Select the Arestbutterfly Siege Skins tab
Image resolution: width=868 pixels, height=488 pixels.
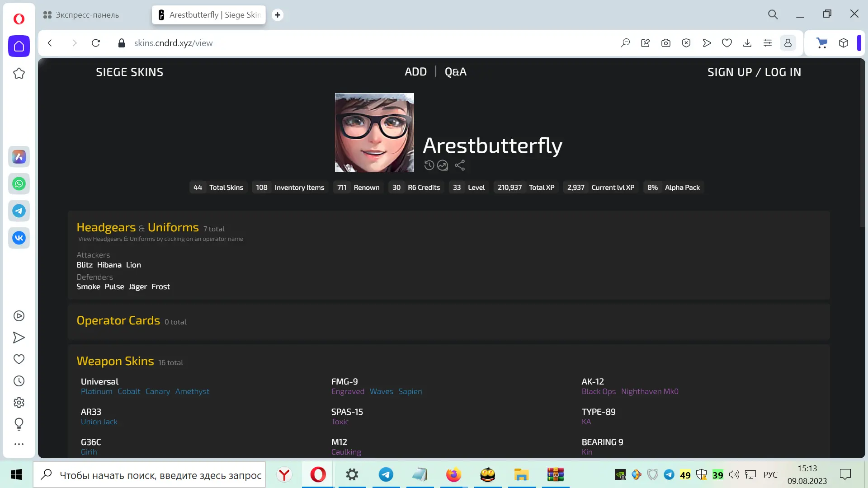click(209, 15)
